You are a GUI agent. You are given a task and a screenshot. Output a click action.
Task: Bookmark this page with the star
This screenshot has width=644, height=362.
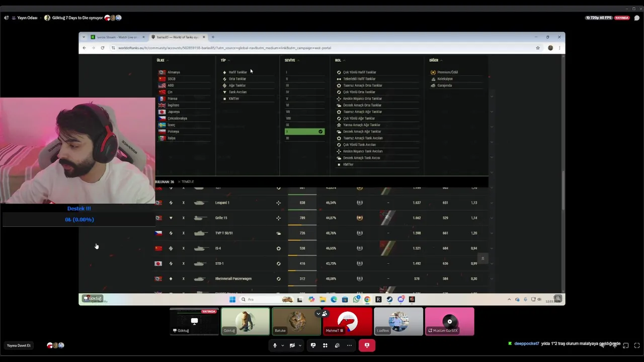click(538, 48)
